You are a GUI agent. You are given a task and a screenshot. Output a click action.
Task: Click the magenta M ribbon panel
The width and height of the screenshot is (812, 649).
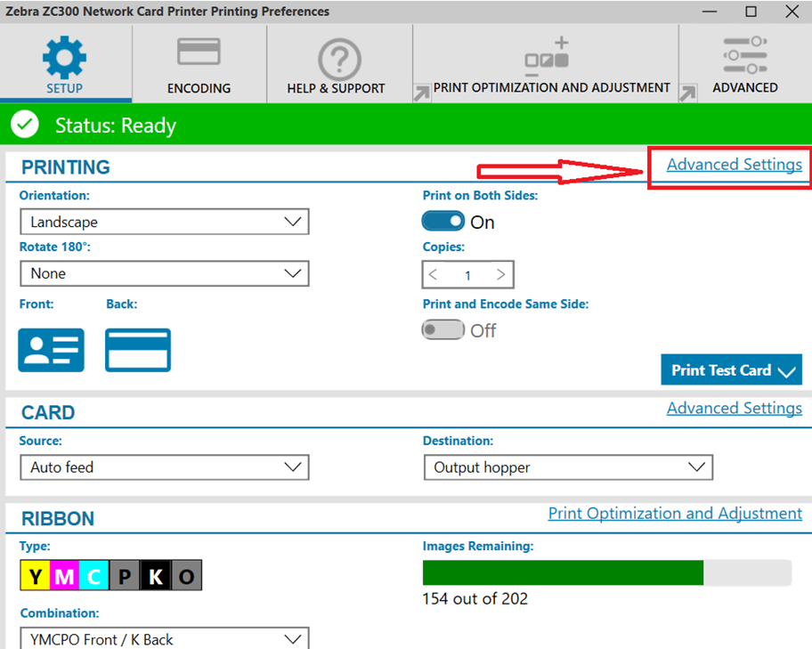65,575
